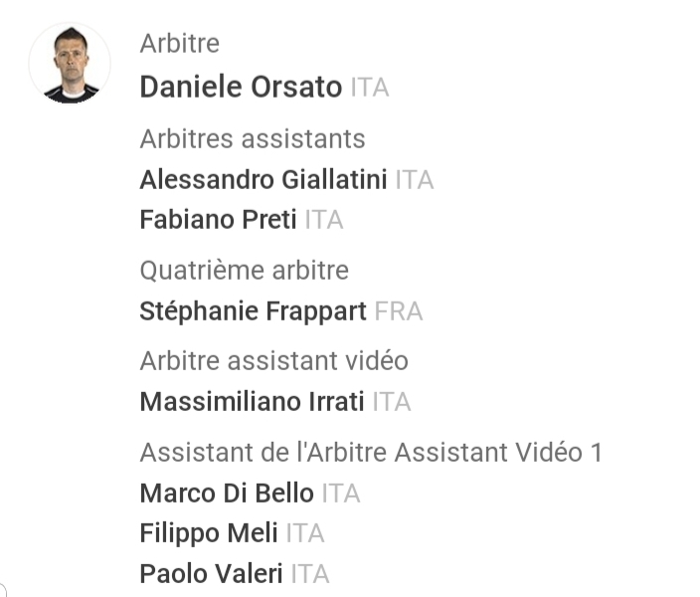Click the referee's profile photo

(70, 64)
